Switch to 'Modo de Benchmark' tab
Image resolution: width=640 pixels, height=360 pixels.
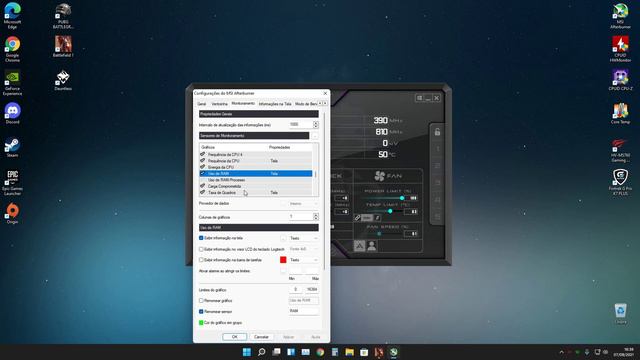306,104
